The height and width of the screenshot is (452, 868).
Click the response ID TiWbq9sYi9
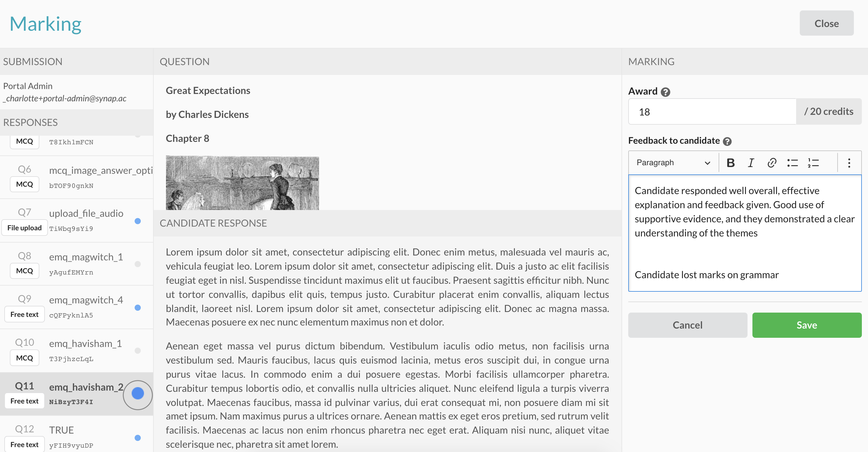[71, 229]
